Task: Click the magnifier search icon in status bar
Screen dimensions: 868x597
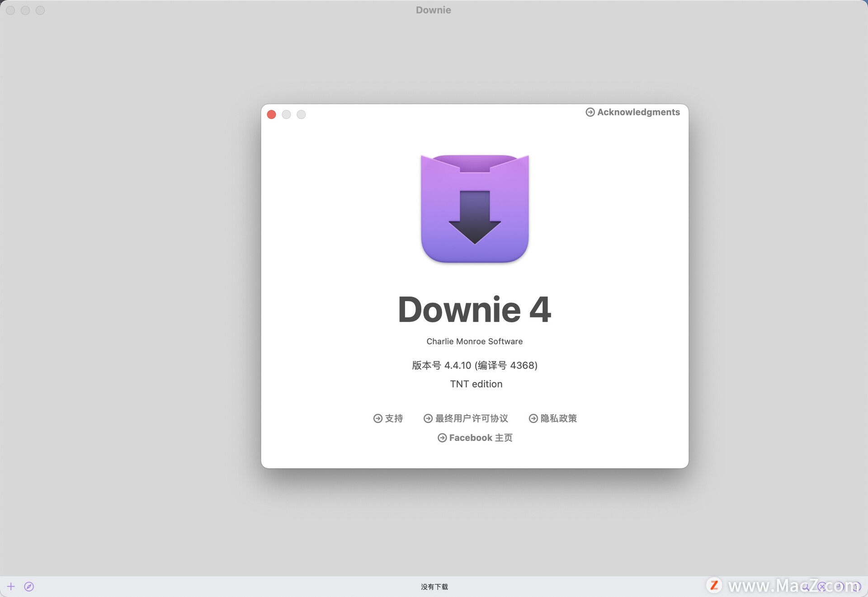Action: tap(805, 587)
